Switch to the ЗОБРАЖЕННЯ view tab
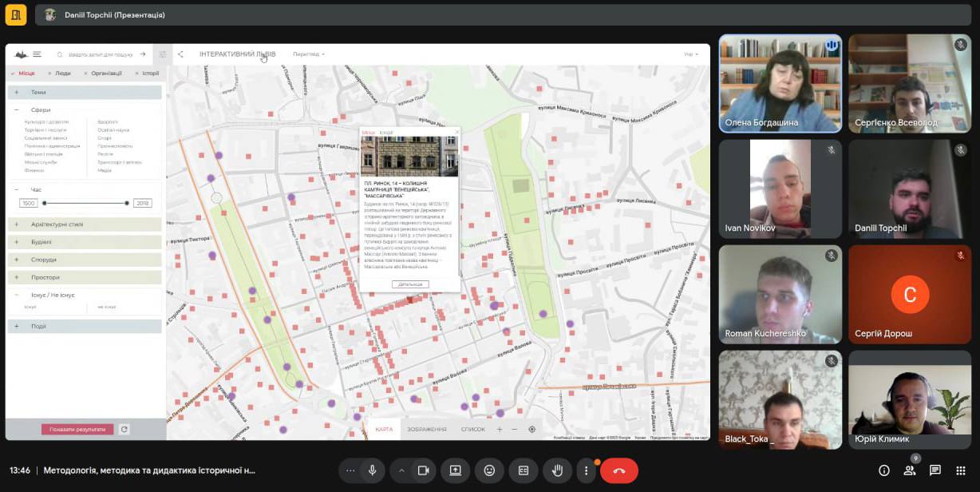Screen dimensions: 980x492 426,430
